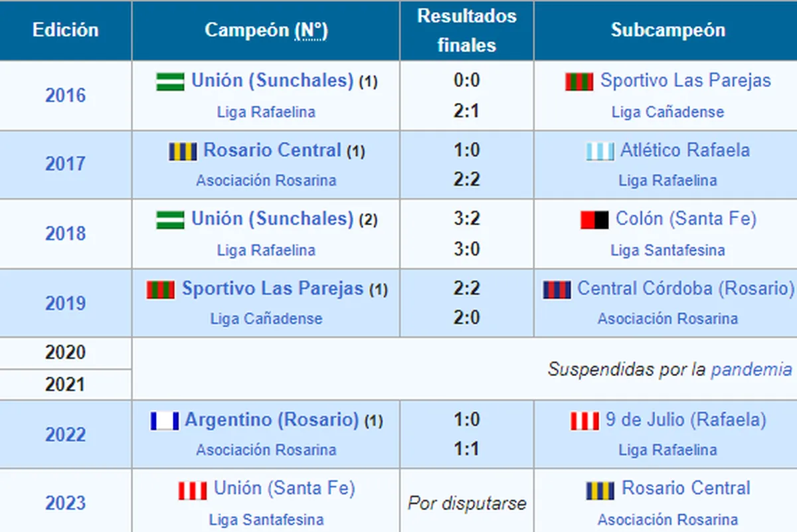Screen dimensions: 797x532
Task: Click the red-green flag beside Sportivo Las Parejas 2016 runner-up
Action: (x=579, y=82)
